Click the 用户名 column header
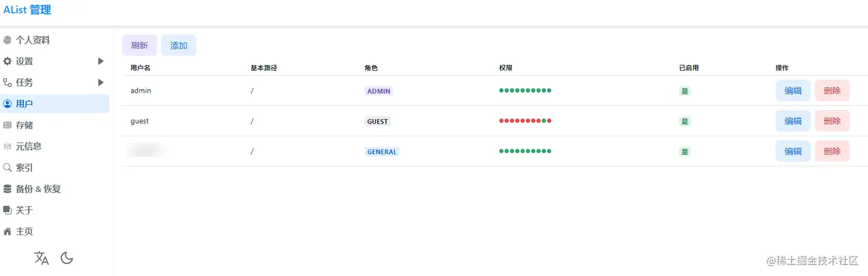 (x=141, y=68)
